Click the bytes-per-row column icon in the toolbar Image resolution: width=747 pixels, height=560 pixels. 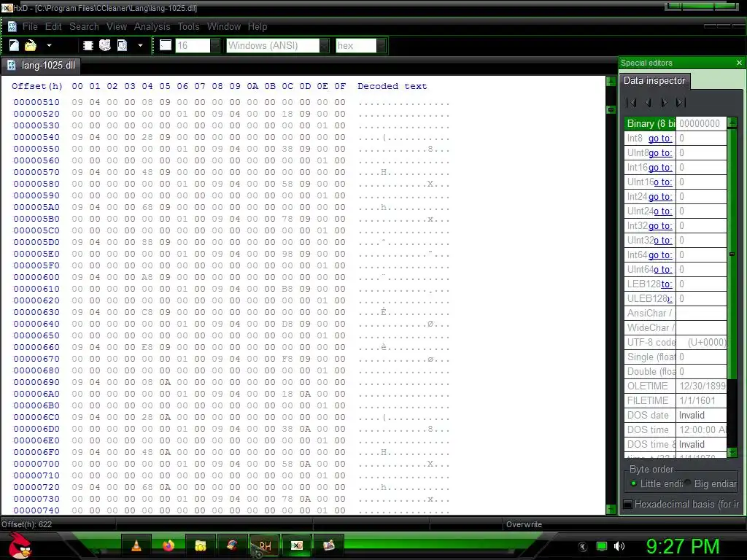point(166,45)
